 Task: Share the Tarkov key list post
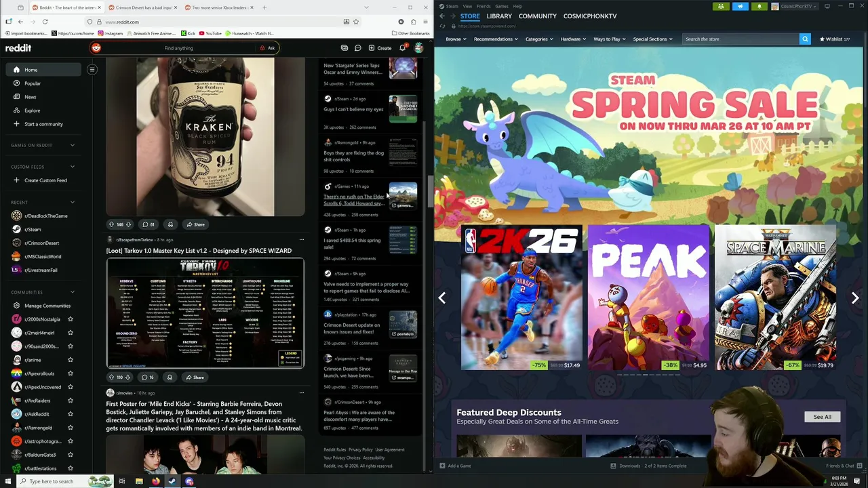195,377
